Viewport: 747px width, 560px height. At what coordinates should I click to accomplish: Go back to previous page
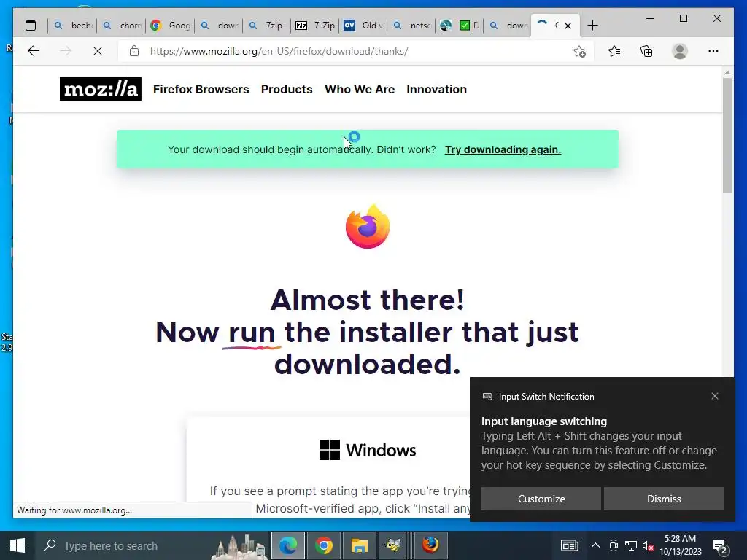click(x=34, y=51)
